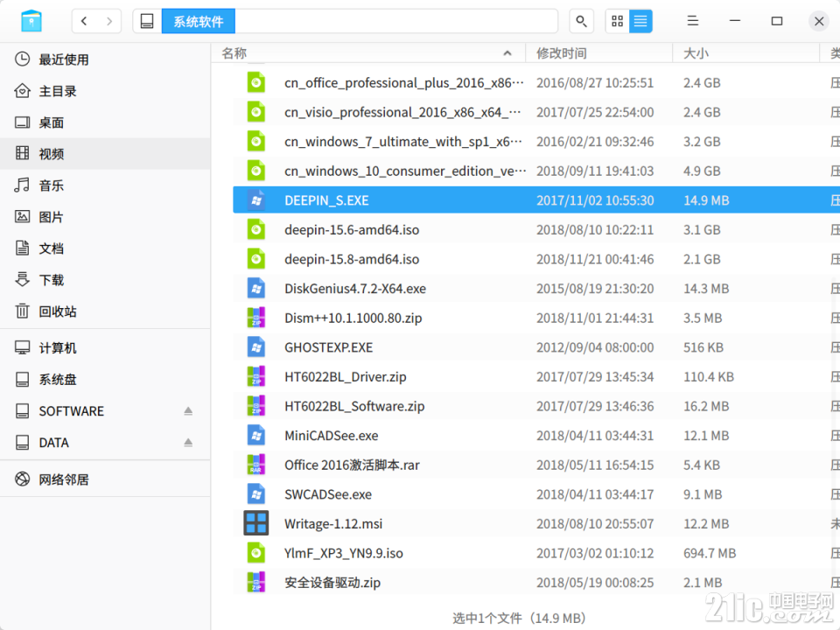Screen dimensions: 840x630
Task: Click the highlighted DEEPIN_S.EXE filename
Action: coord(326,200)
